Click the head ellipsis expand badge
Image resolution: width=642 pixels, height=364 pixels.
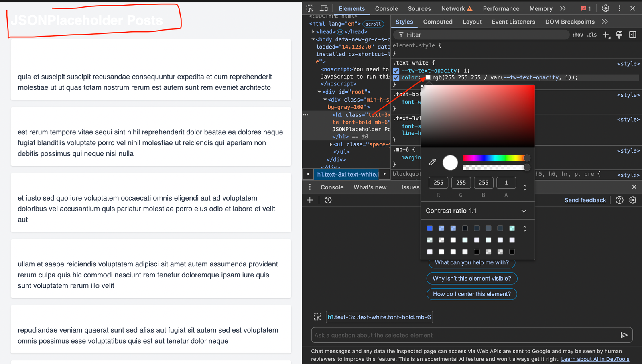[x=340, y=32]
